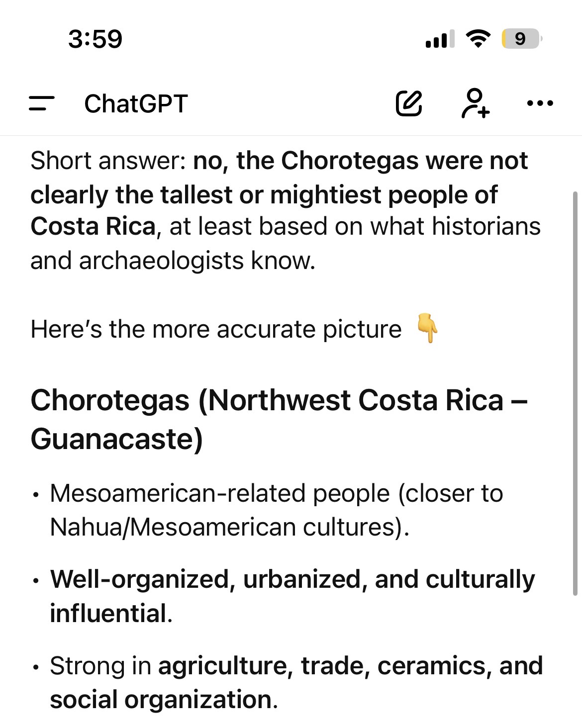Tap the words "Short answer:"
582x728 pixels.
(107, 161)
